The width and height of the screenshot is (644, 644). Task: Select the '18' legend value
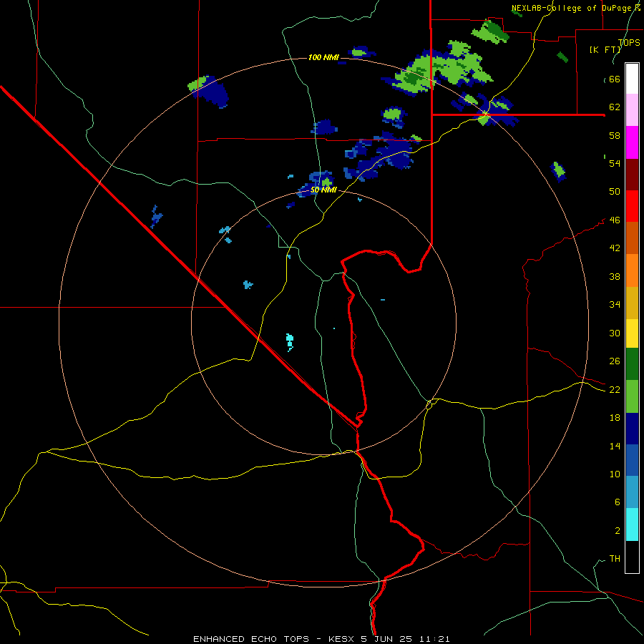coord(615,418)
